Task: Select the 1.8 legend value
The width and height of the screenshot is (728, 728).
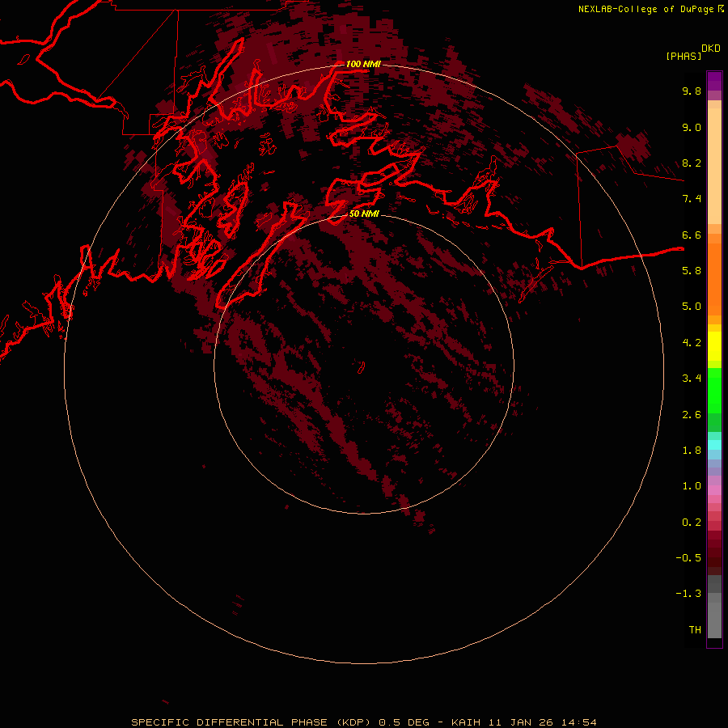Action: point(692,451)
